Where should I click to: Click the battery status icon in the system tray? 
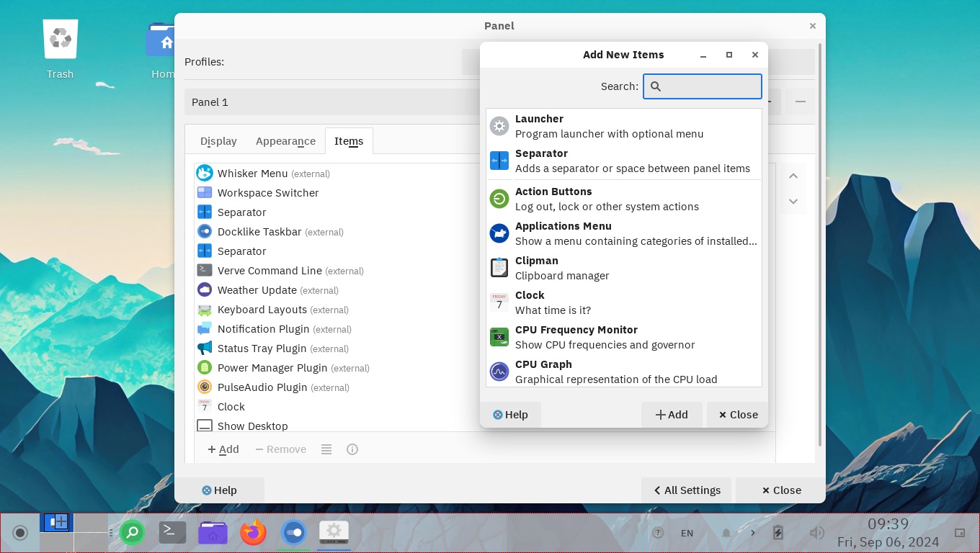tap(779, 533)
